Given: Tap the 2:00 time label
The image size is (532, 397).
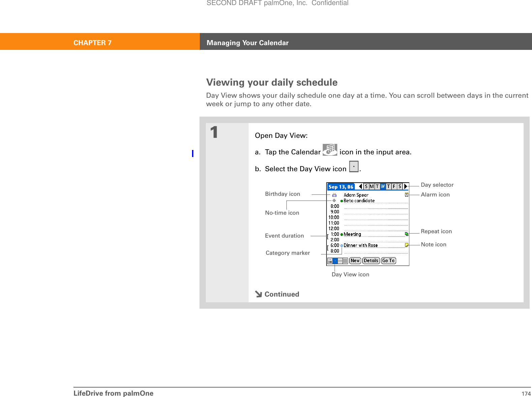Looking at the screenshot, I should click(x=335, y=240).
